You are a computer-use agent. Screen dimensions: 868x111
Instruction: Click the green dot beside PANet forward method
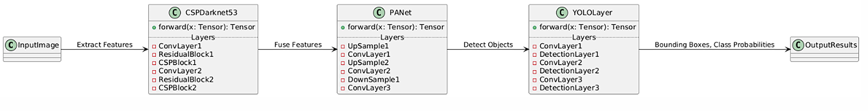click(x=343, y=28)
